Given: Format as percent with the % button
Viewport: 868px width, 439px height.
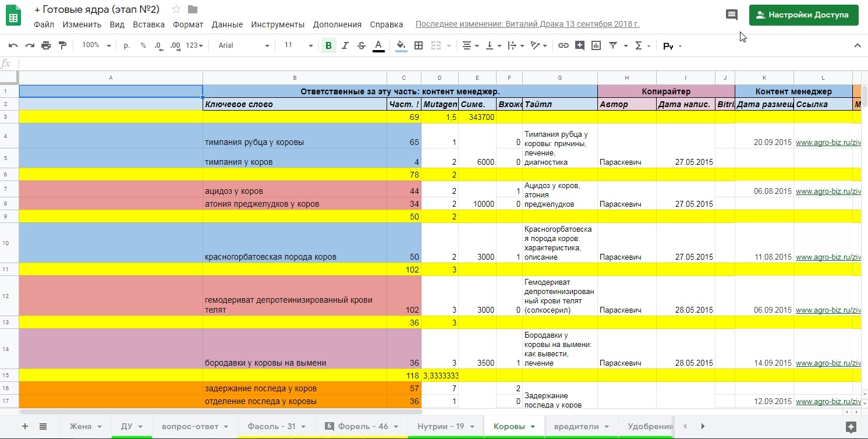Looking at the screenshot, I should tap(143, 45).
